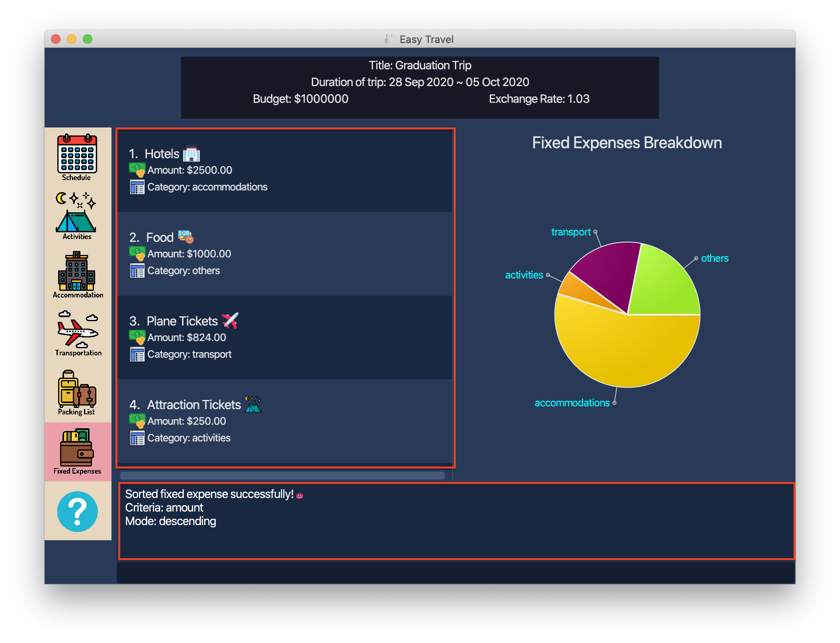Focus the command input field at the bottom
The image size is (840, 643).
[456, 572]
